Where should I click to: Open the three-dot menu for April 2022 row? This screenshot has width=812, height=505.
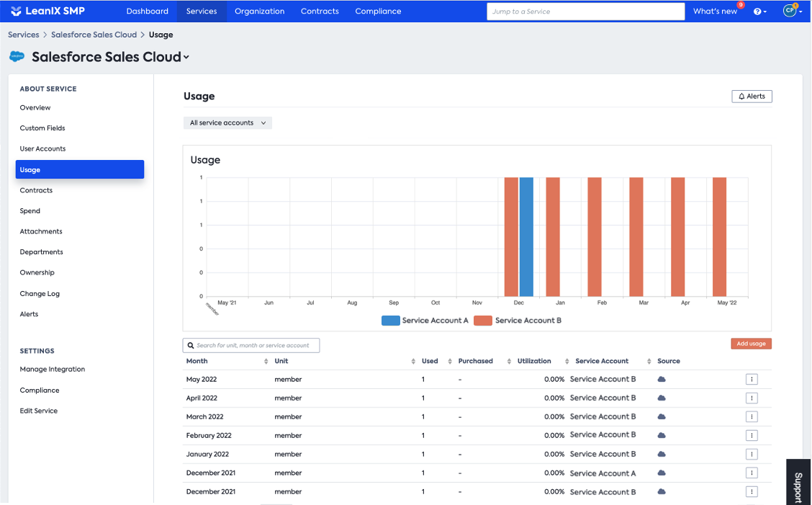click(752, 398)
